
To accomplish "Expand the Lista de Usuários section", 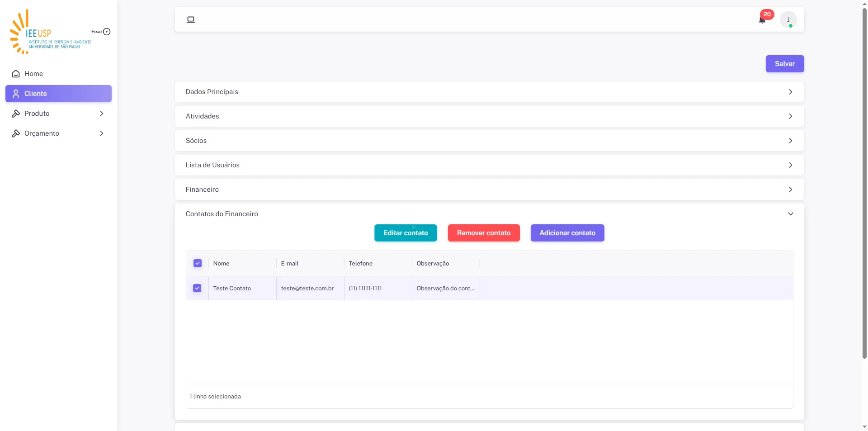I will [x=489, y=165].
